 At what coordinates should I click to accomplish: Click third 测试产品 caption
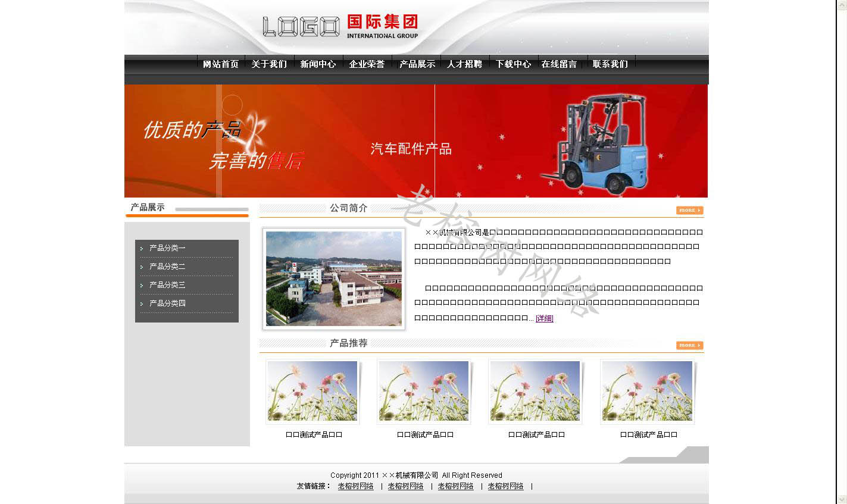click(536, 435)
